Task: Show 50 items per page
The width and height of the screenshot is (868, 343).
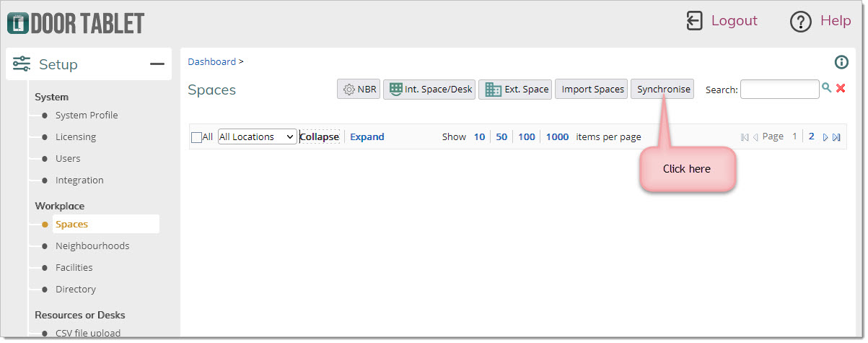Action: click(x=501, y=136)
